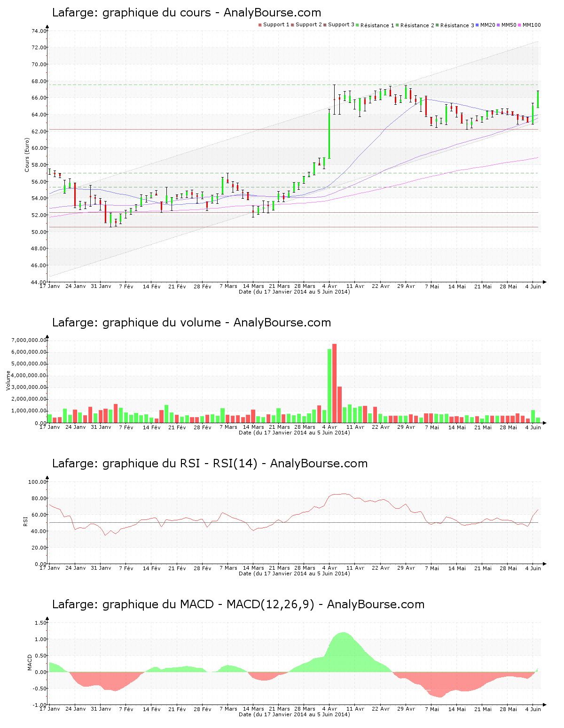The height and width of the screenshot is (728, 564).
Task: Click '21 Mars' date label under RSI chart
Action: [x=279, y=568]
